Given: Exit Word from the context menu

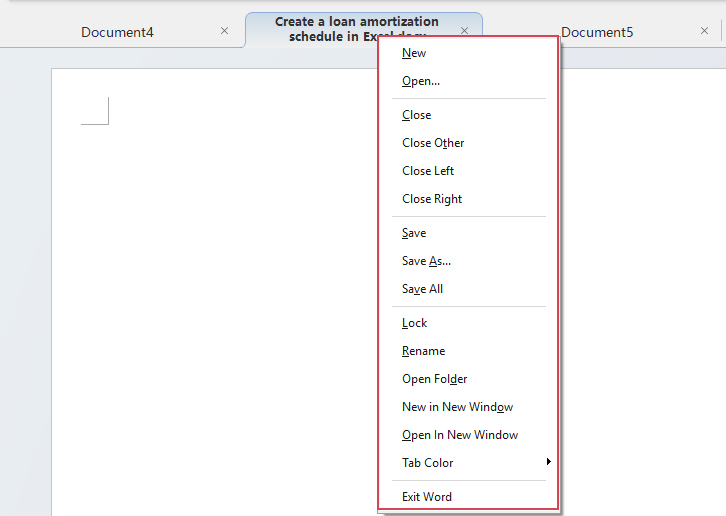Looking at the screenshot, I should click(x=427, y=497).
